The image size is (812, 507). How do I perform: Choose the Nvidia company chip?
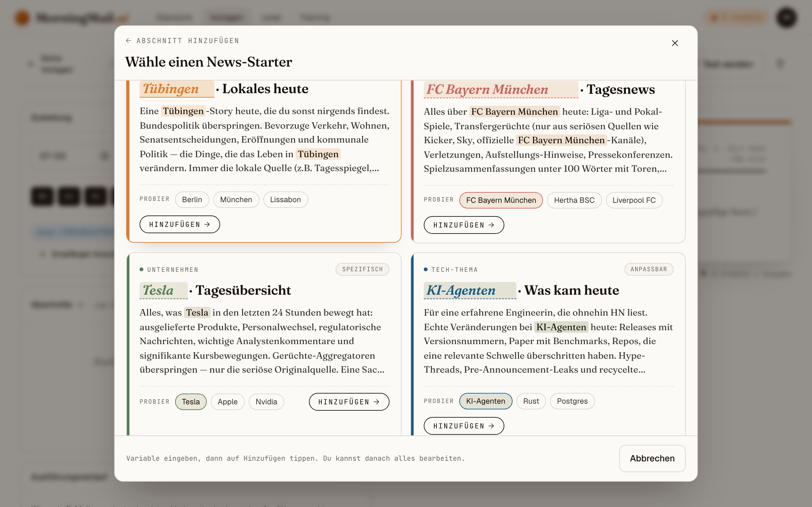[x=266, y=402]
